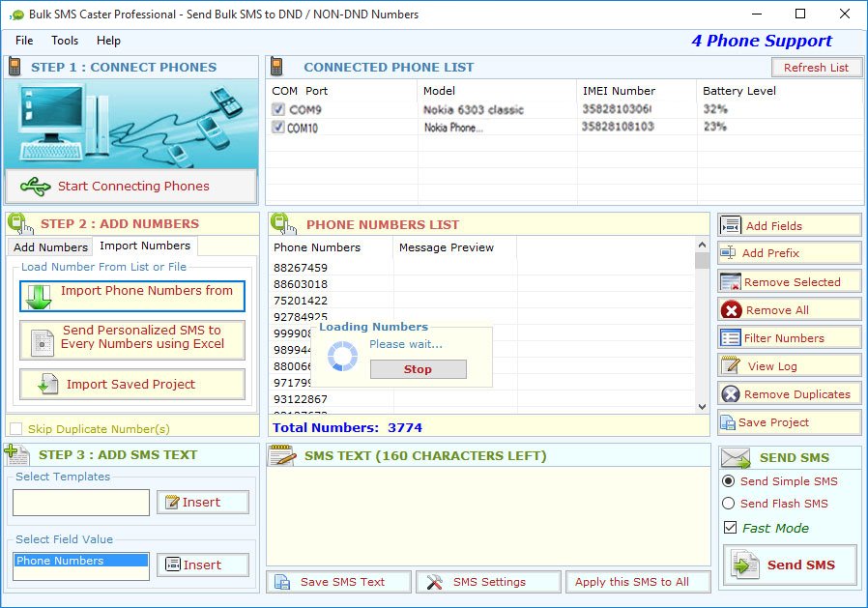Screen dimensions: 868x608
Task: Click the Phone Numbers List header icon
Action: pyautogui.click(x=283, y=223)
